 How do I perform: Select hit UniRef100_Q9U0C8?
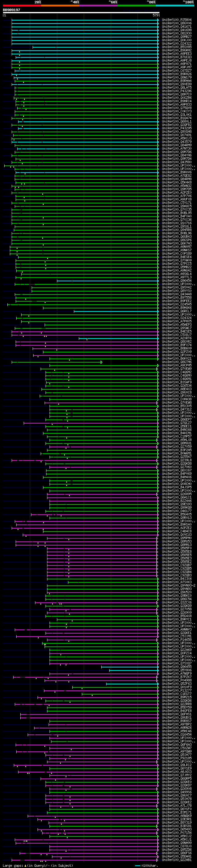pyautogui.click(x=176, y=392)
